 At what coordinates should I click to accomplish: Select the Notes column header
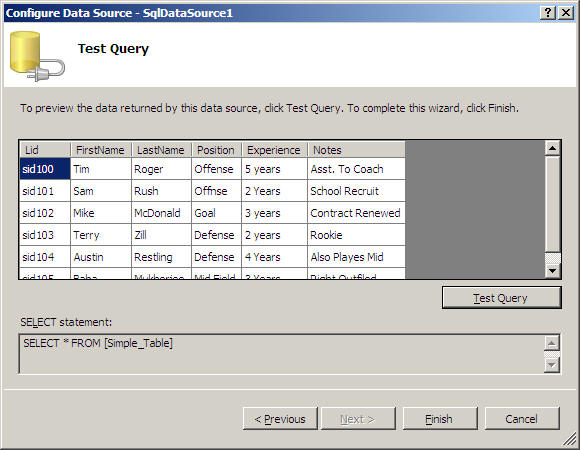coord(357,150)
